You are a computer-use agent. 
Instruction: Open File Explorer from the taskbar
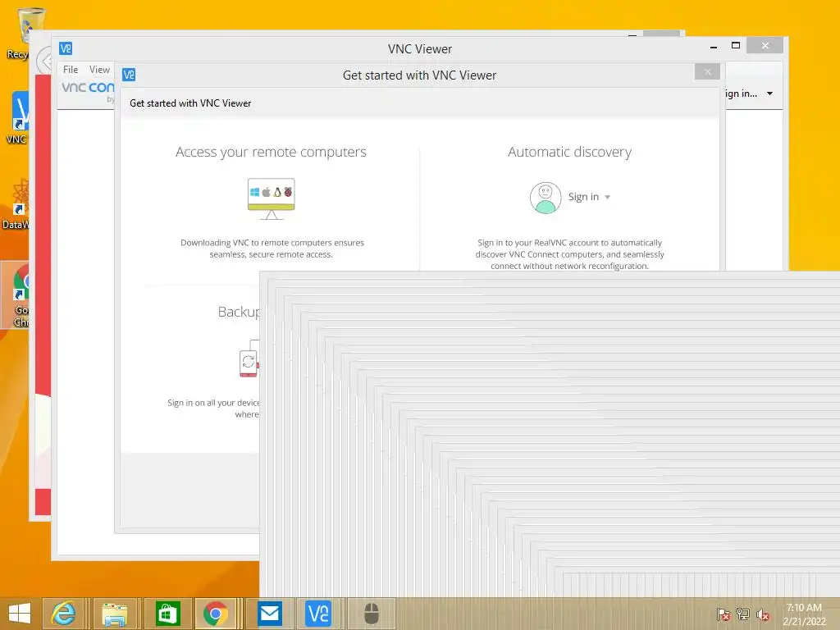[x=115, y=614]
